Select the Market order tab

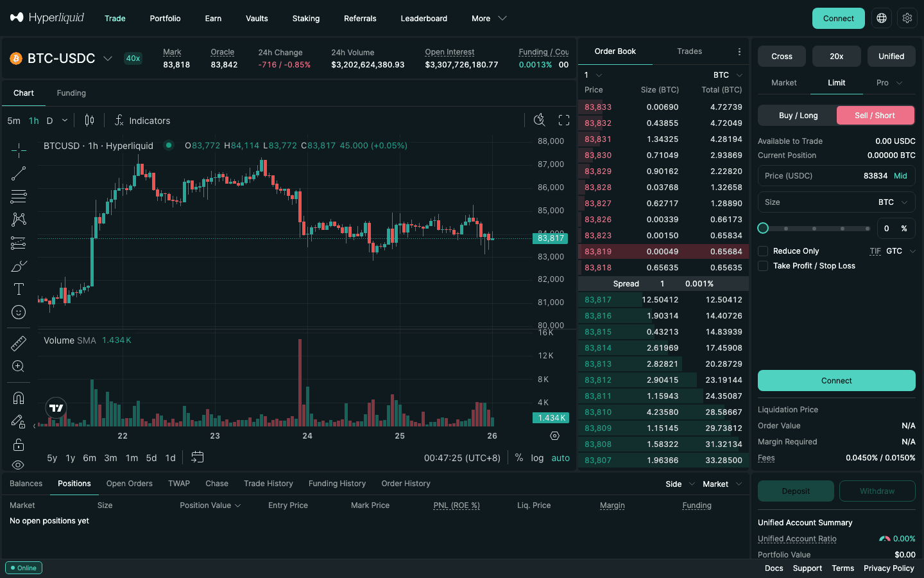tap(783, 83)
